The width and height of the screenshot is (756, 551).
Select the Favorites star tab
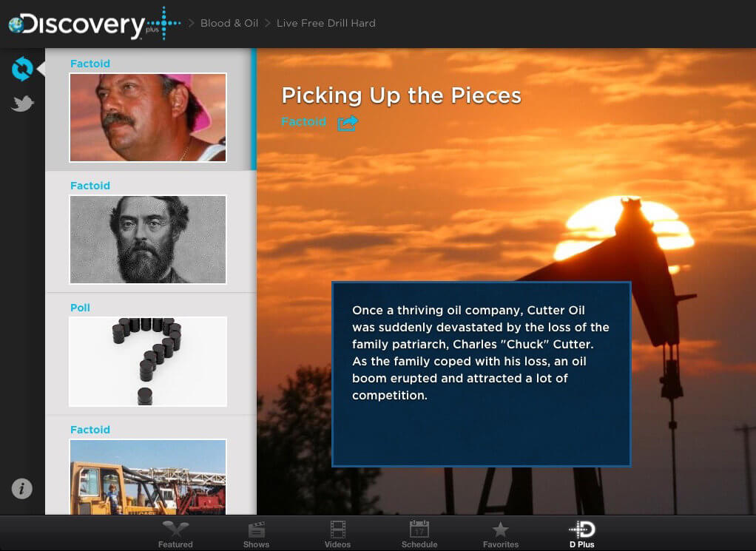pyautogui.click(x=501, y=534)
